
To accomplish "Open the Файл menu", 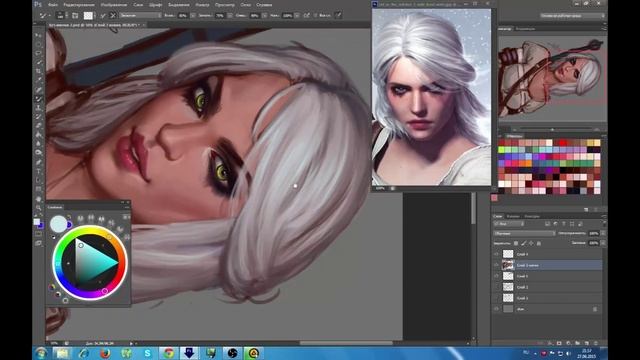I will [x=52, y=5].
